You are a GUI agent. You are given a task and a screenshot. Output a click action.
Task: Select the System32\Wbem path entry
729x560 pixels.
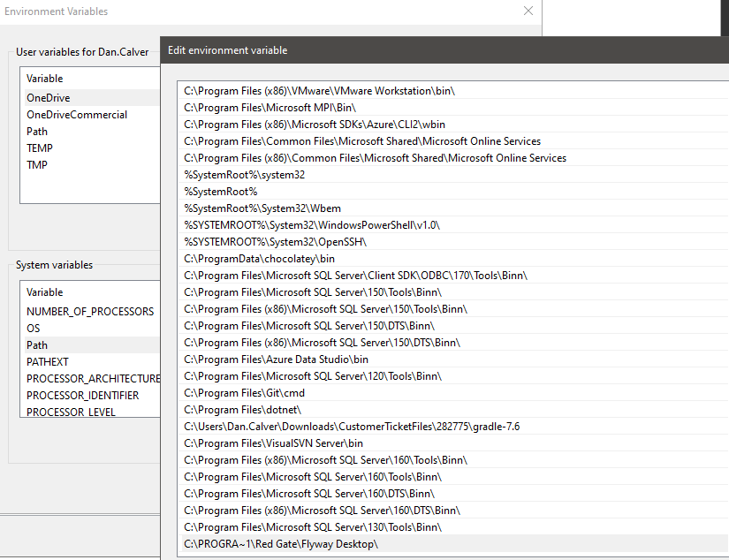[452, 208]
